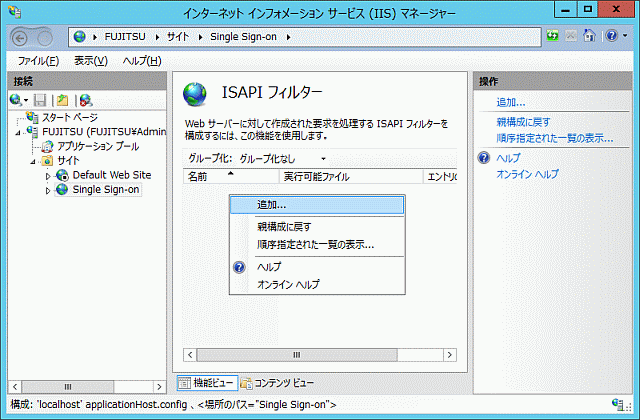Sort by the 実行可能ファイル column header
Image resolution: width=640 pixels, height=420 pixels.
[x=351, y=176]
